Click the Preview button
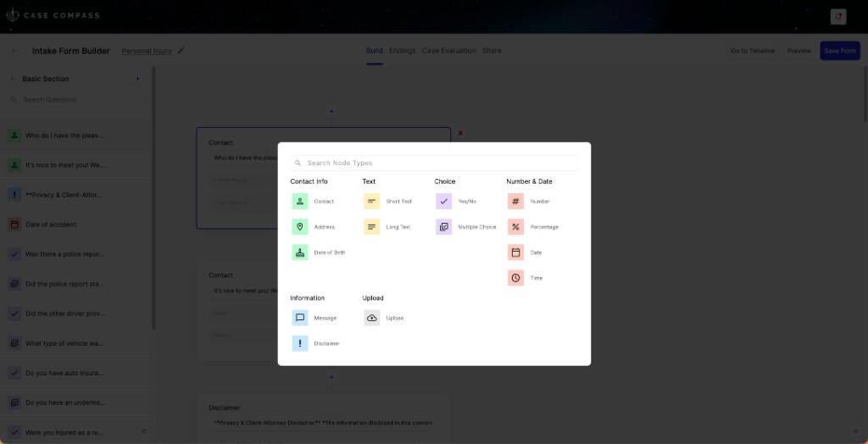 click(x=799, y=51)
